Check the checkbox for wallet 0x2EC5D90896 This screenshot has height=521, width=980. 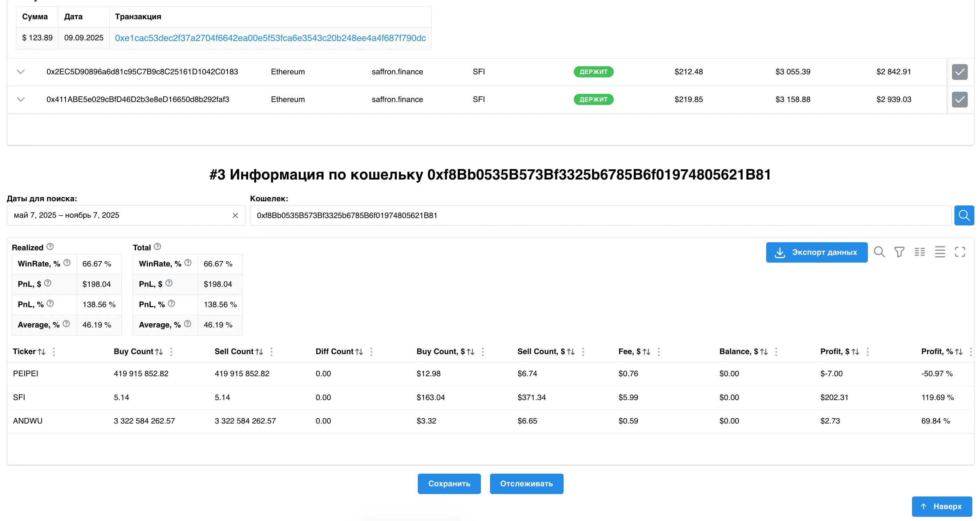click(960, 72)
